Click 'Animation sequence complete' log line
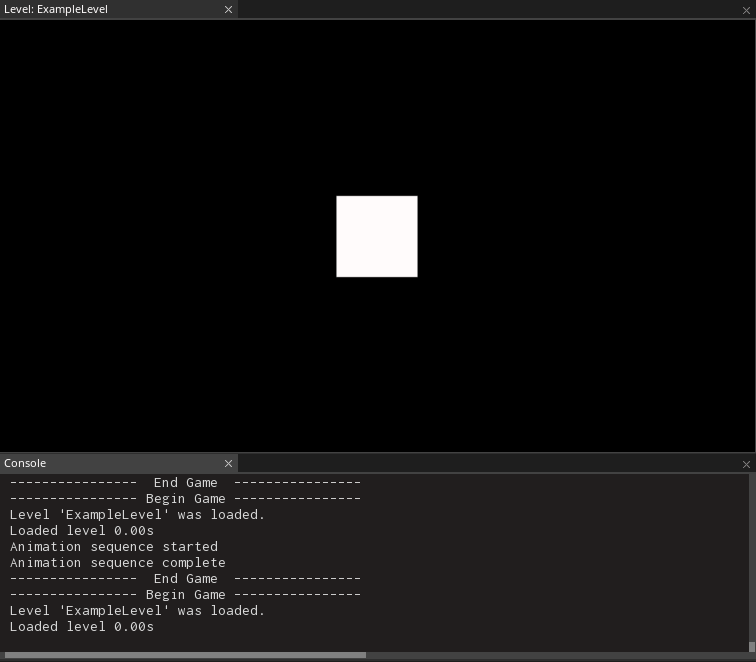This screenshot has width=756, height=662. click(118, 563)
